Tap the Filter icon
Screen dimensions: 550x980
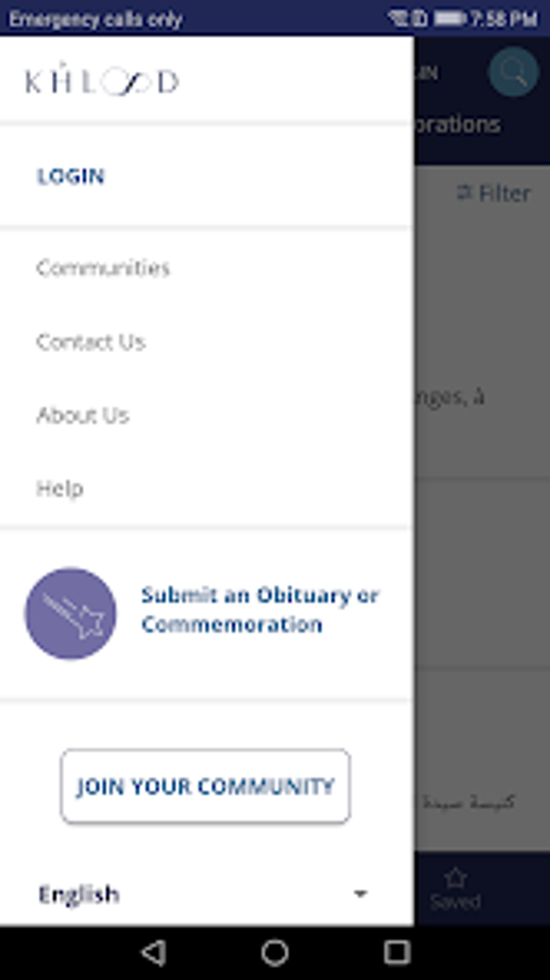464,192
